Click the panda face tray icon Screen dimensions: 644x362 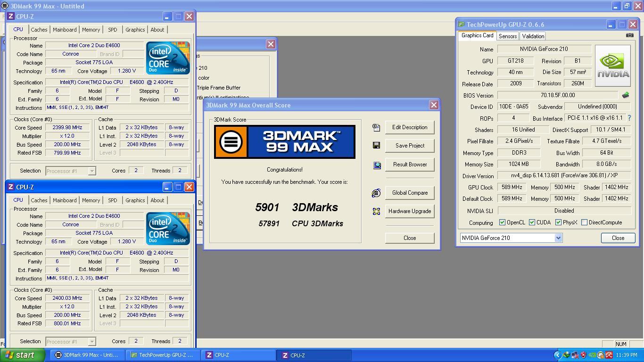click(600, 355)
